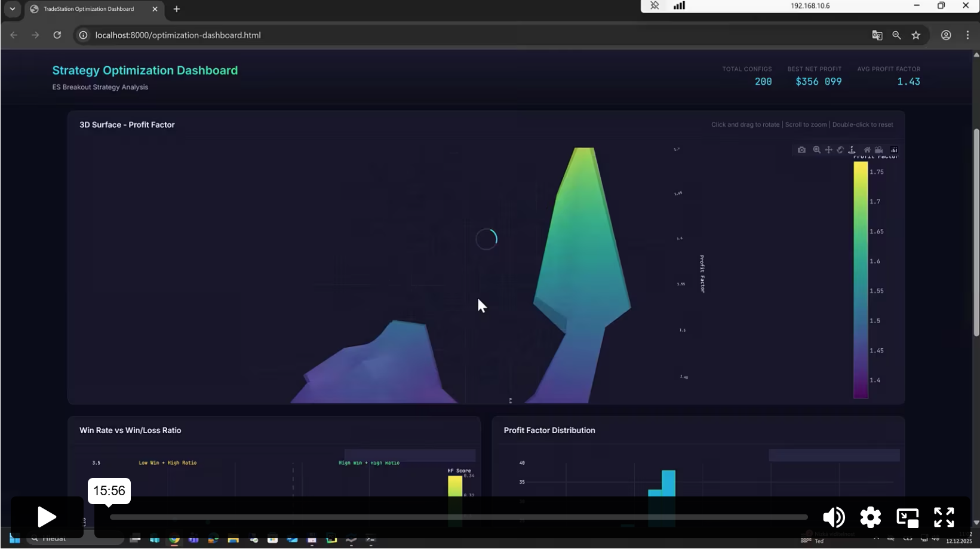Open a new browser tab
Screen dimensions: 980x549
click(x=176, y=9)
